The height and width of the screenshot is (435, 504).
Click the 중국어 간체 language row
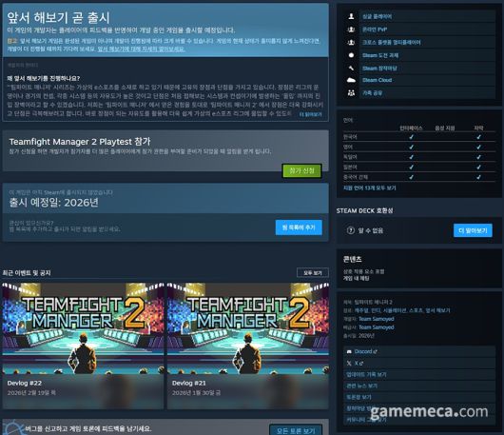[419, 177]
